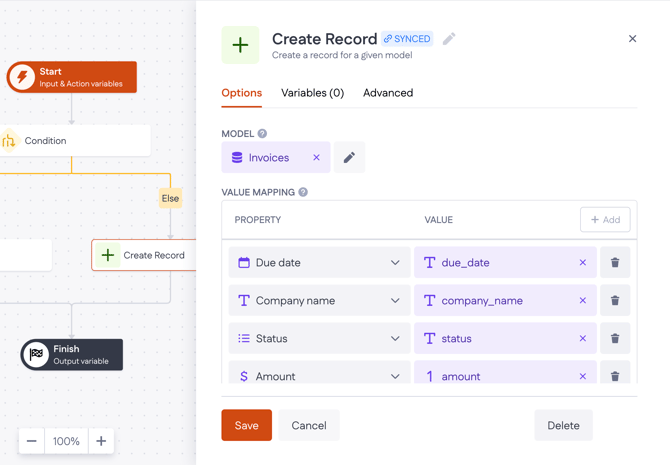
Task: Switch to the Variables (0) tab
Action: 312,93
